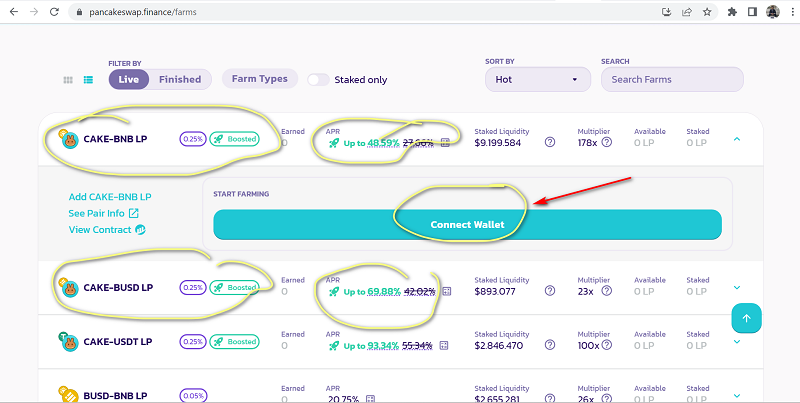Image resolution: width=800 pixels, height=403 pixels.
Task: Switch filter to Finished farms
Action: [x=180, y=79]
